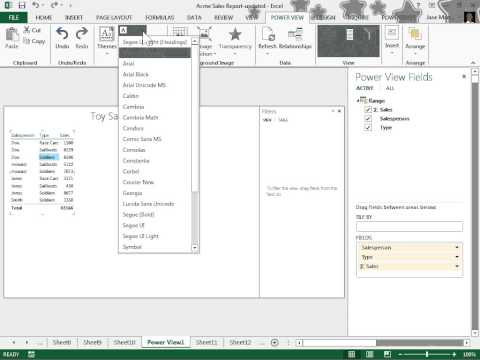Open the Sheet12 sheet tab
This screenshot has width=480, height=360.
pos(240,342)
